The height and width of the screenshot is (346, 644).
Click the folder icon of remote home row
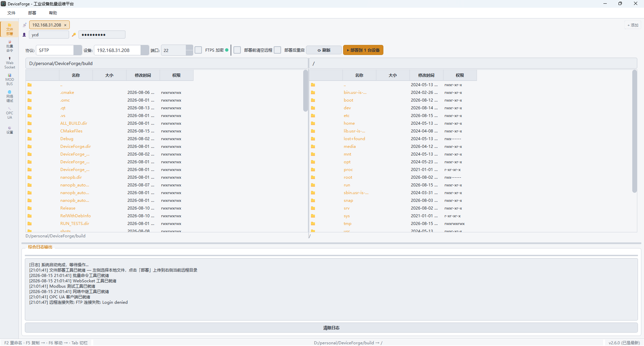point(313,123)
